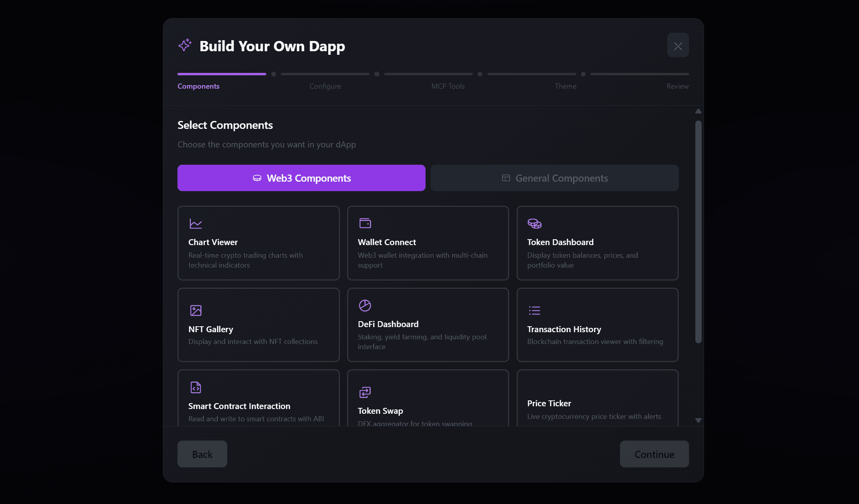The image size is (859, 504).
Task: Click the DeFi Dashboard pie chart icon
Action: (x=365, y=305)
